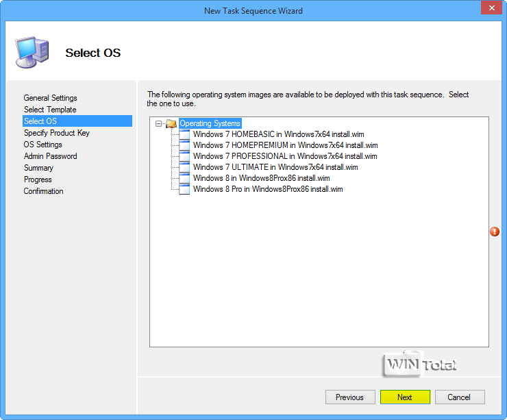Screen dimensions: 507x420
Task: Collapse the Operating Systems tree node
Action: (159, 124)
